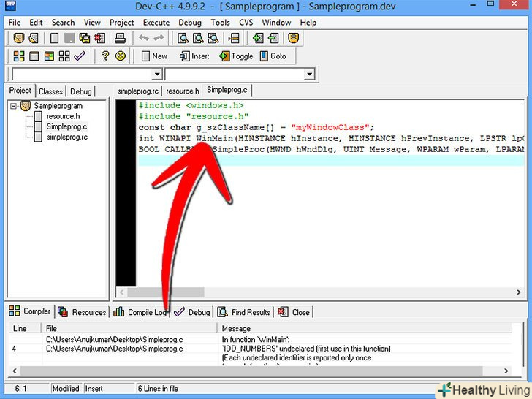Click the compiler list right scroll arrow

click(506, 370)
